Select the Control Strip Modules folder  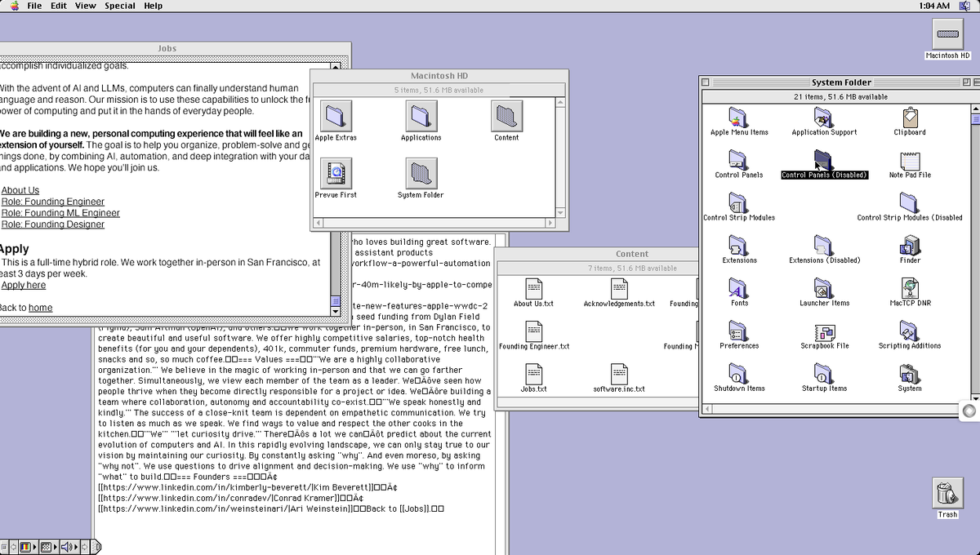coord(739,202)
